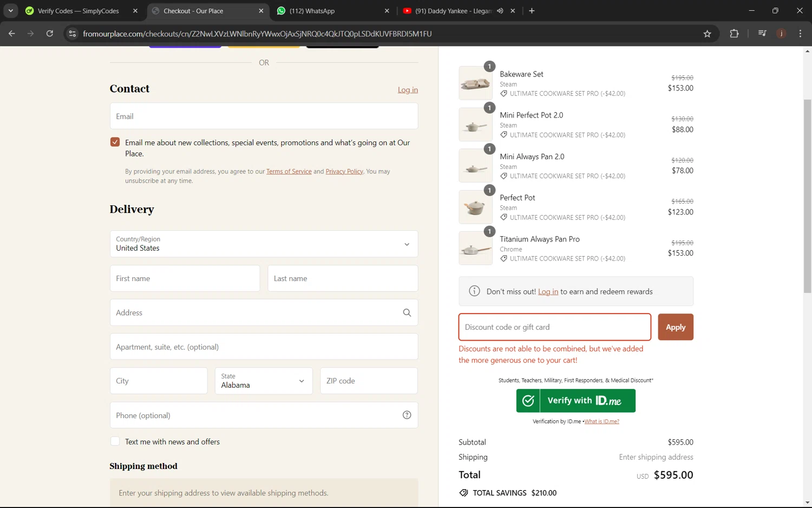View site information icon in address bar
Screen dimensions: 812x508
pyautogui.click(x=72, y=34)
